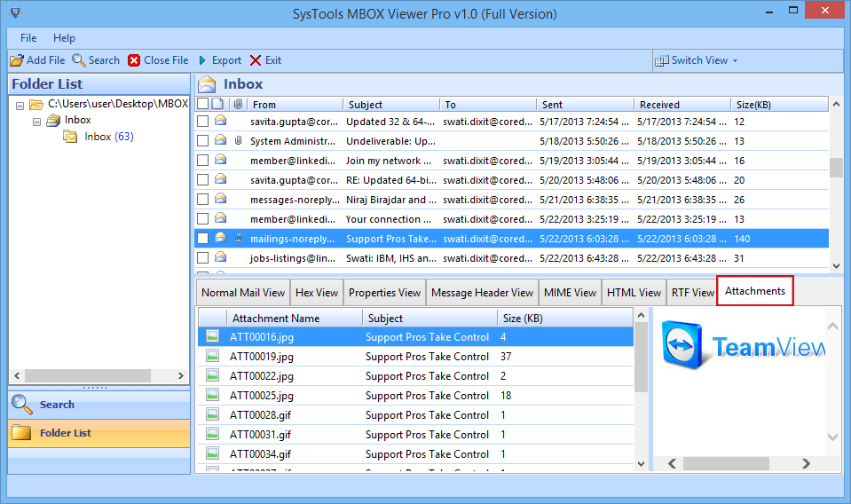Open the Folder List panel button
Screen dimensions: 851x504
[x=98, y=433]
